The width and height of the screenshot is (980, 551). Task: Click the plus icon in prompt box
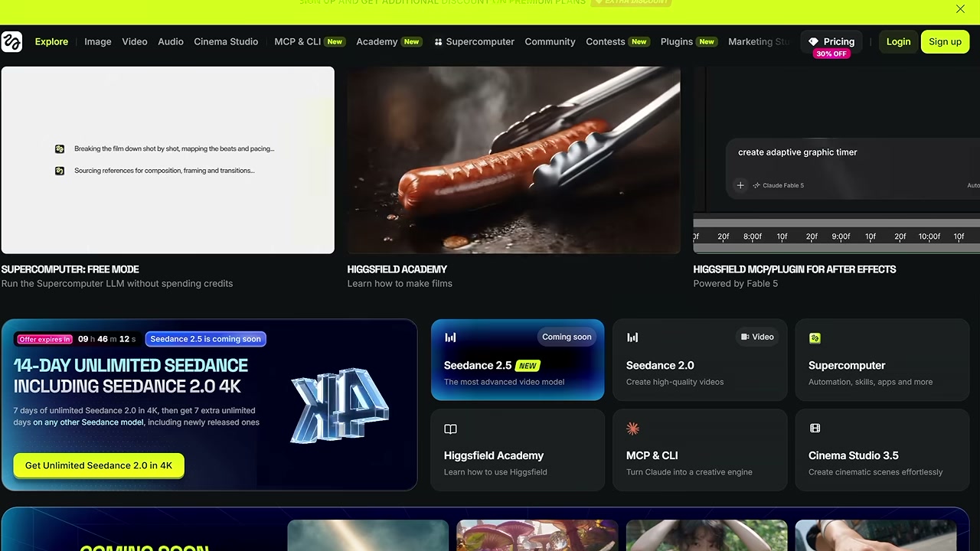coord(740,185)
